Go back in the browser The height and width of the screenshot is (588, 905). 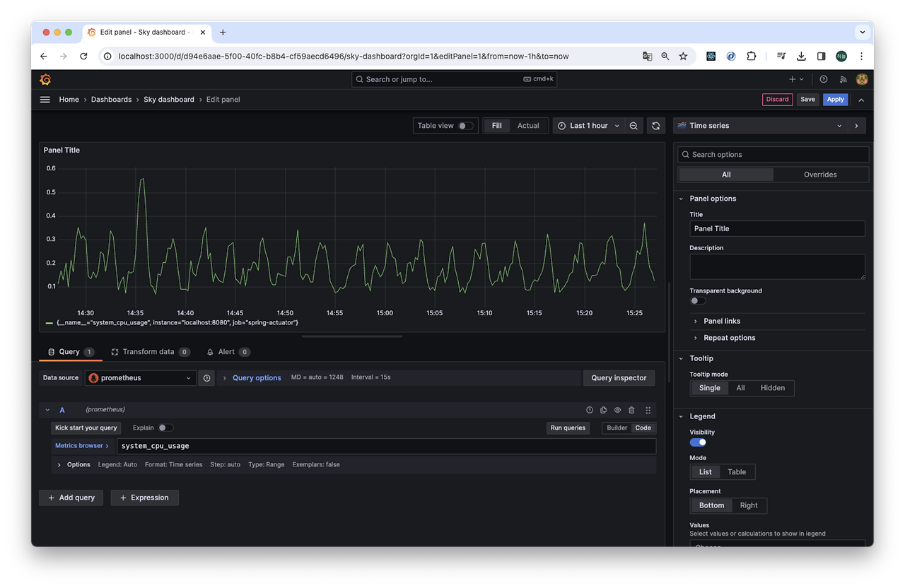pyautogui.click(x=44, y=56)
